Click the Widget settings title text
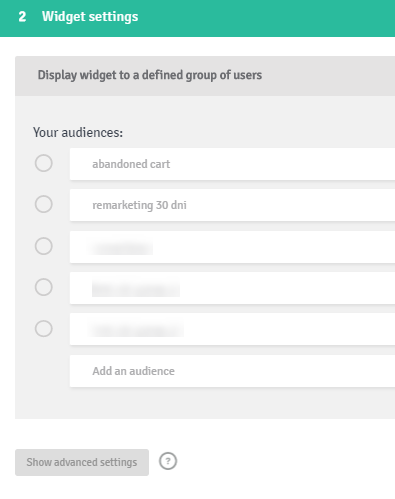 tap(90, 17)
